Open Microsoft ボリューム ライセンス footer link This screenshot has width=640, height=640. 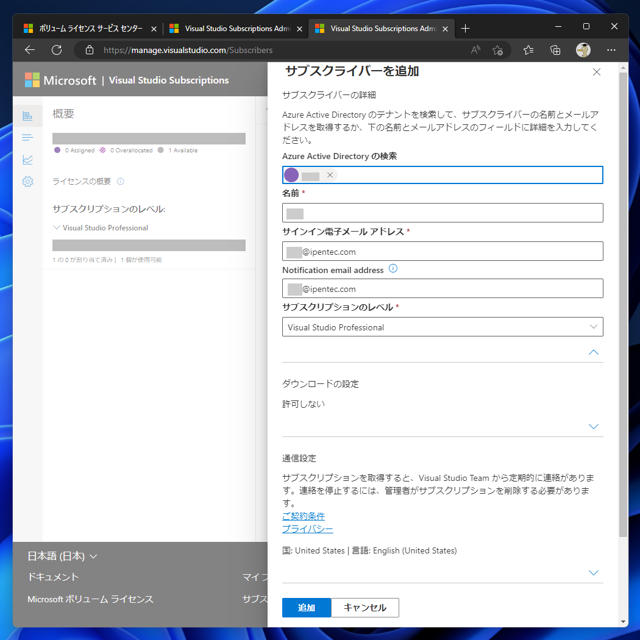(x=90, y=599)
